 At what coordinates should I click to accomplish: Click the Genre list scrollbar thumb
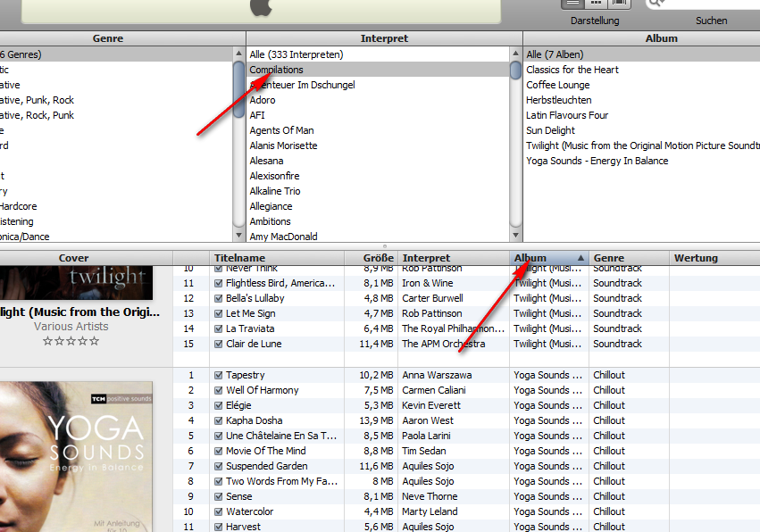coord(238,89)
